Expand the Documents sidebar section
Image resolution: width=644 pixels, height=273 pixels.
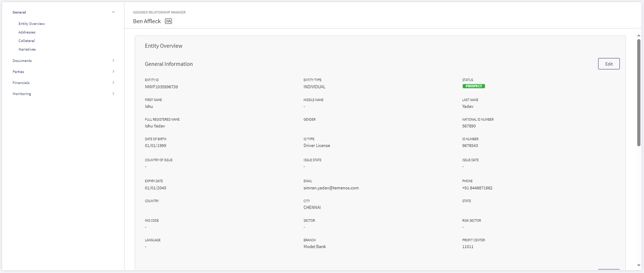(x=113, y=61)
